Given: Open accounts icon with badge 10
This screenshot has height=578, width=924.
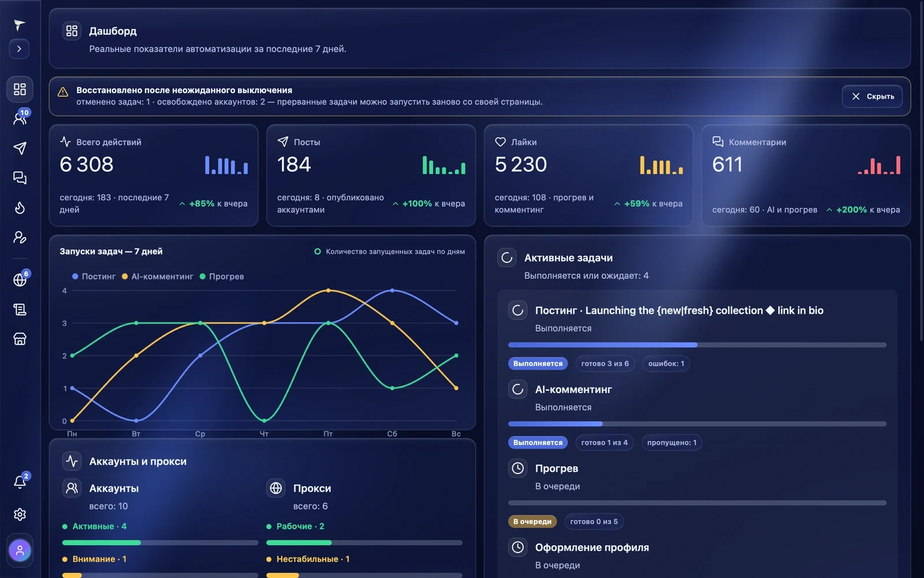Looking at the screenshot, I should pyautogui.click(x=20, y=118).
